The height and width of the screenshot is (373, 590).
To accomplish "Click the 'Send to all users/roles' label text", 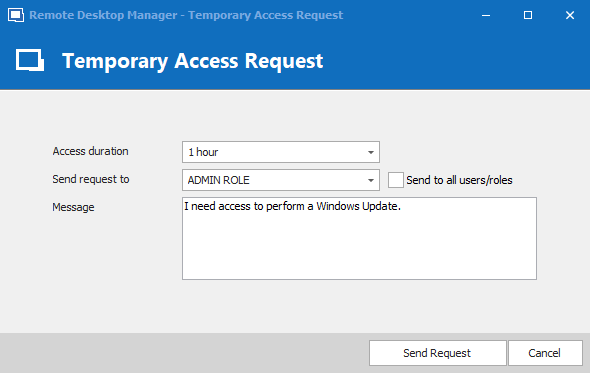I will click(x=459, y=180).
